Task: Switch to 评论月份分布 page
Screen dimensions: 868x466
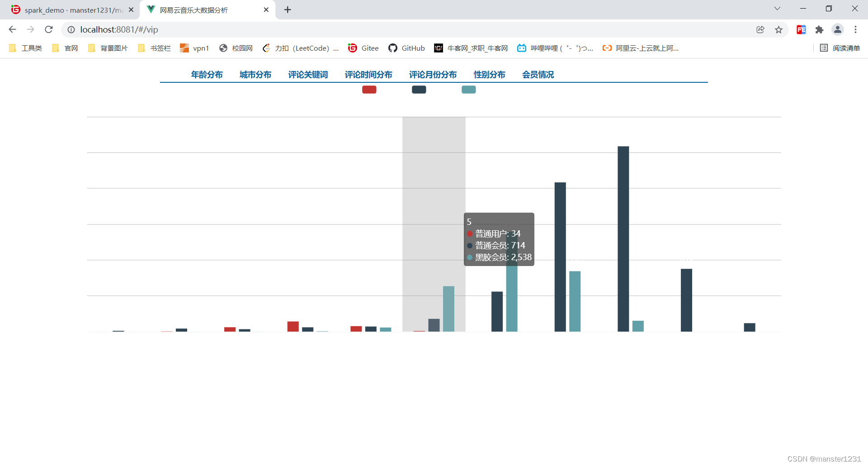Action: pos(433,75)
